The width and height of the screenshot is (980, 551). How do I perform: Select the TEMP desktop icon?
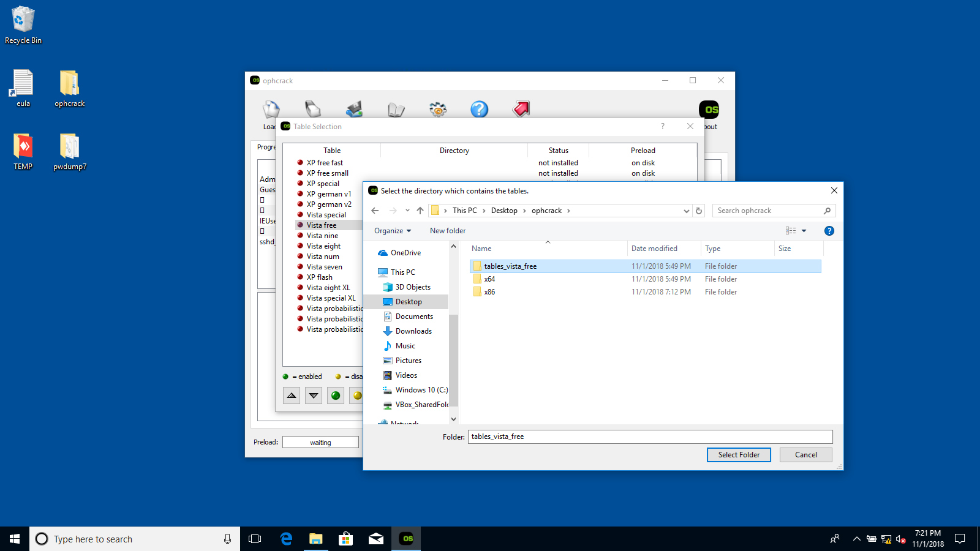23,152
